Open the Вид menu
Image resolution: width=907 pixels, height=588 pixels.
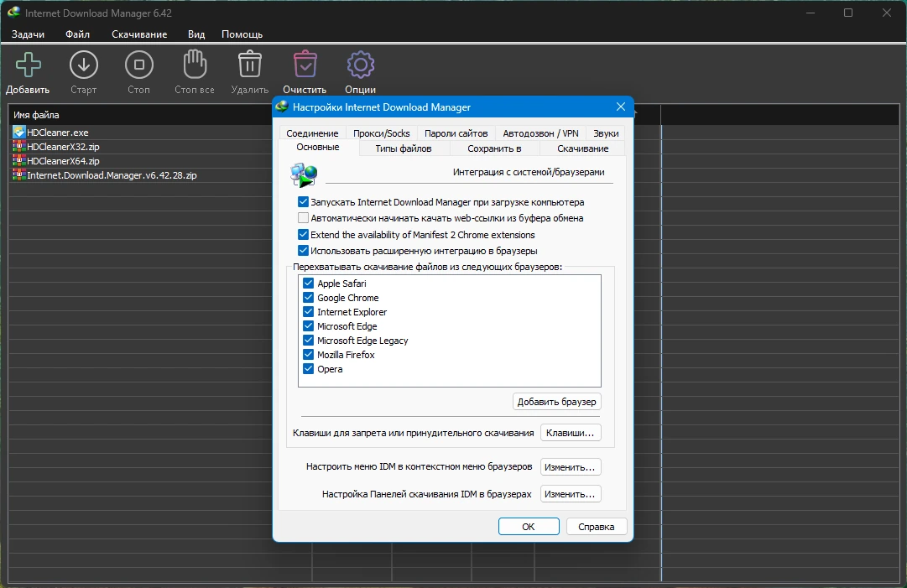[x=196, y=34]
